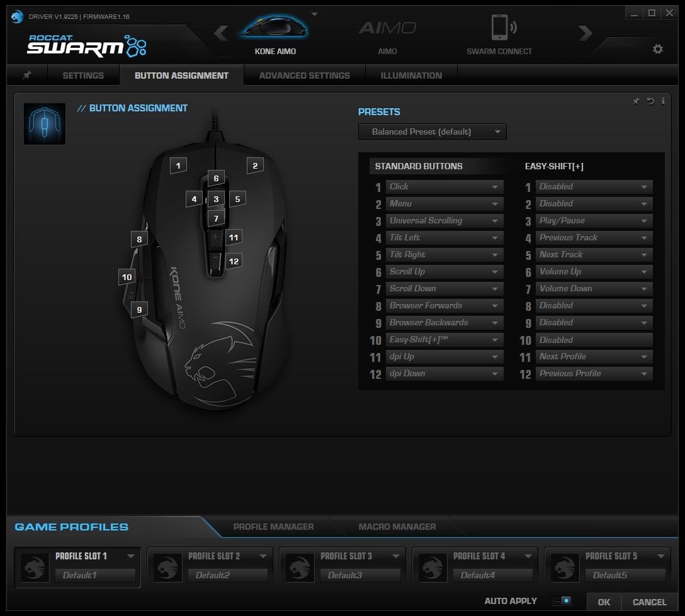Select mouse button marker 9

click(x=139, y=310)
